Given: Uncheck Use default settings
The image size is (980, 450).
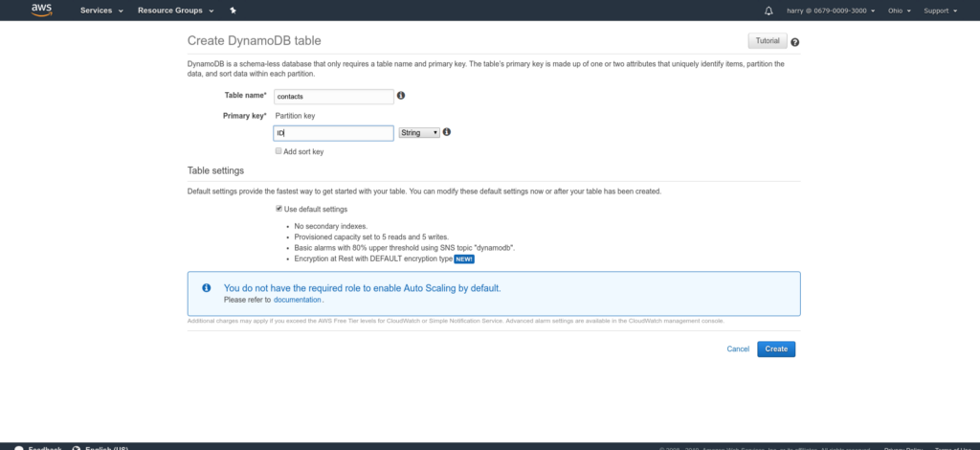Looking at the screenshot, I should click(278, 209).
